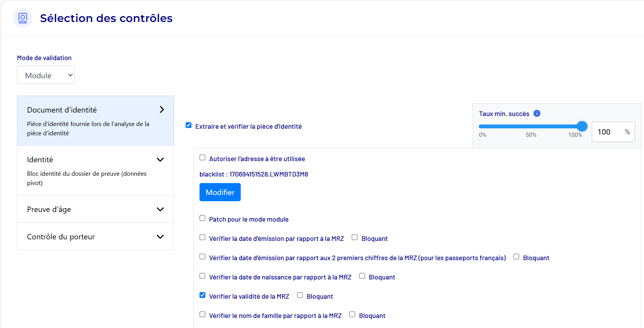Uncheck Extraire et vérifier la pièce d'identité

click(188, 125)
